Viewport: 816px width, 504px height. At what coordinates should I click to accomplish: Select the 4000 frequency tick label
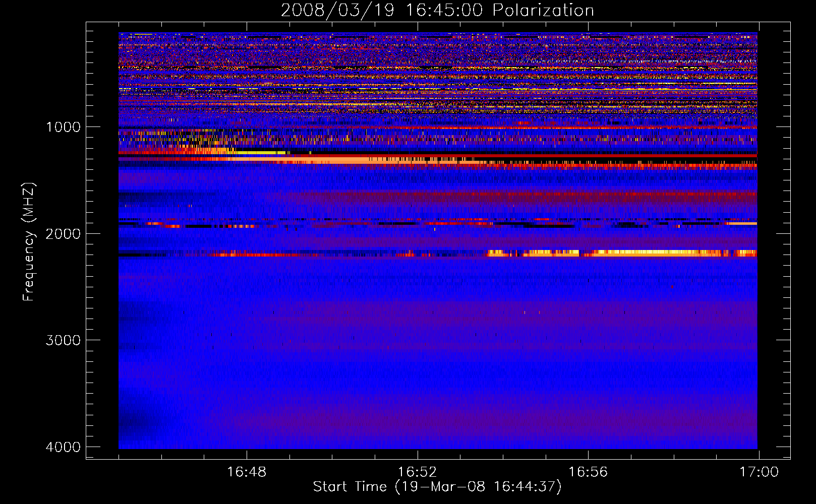point(63,447)
